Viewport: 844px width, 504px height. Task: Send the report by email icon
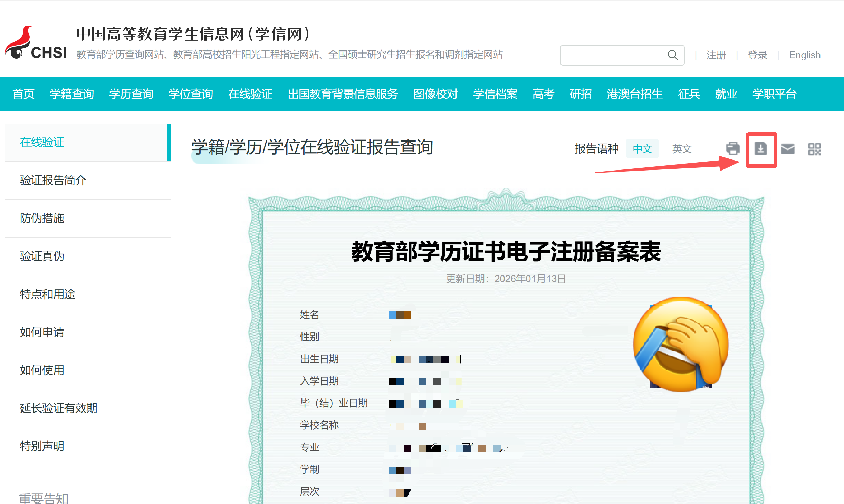788,149
